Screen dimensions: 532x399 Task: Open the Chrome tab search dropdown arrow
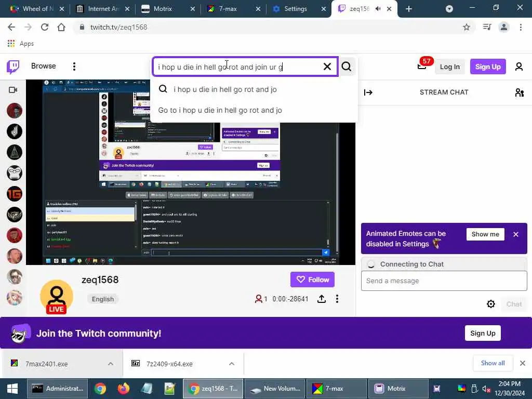[449, 9]
